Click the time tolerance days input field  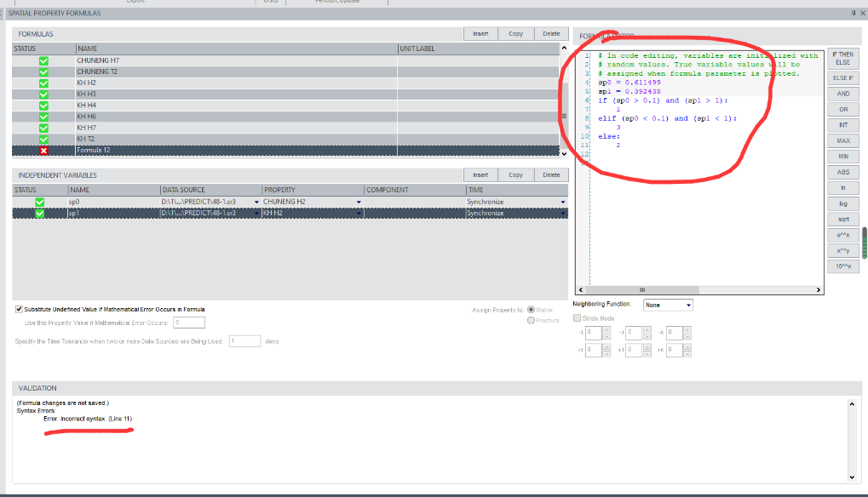pyautogui.click(x=244, y=341)
